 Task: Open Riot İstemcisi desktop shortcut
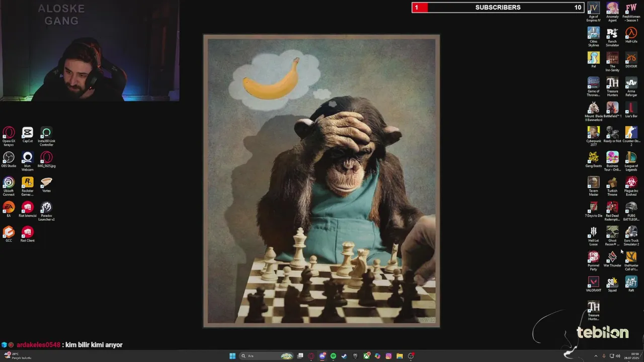coord(28,210)
